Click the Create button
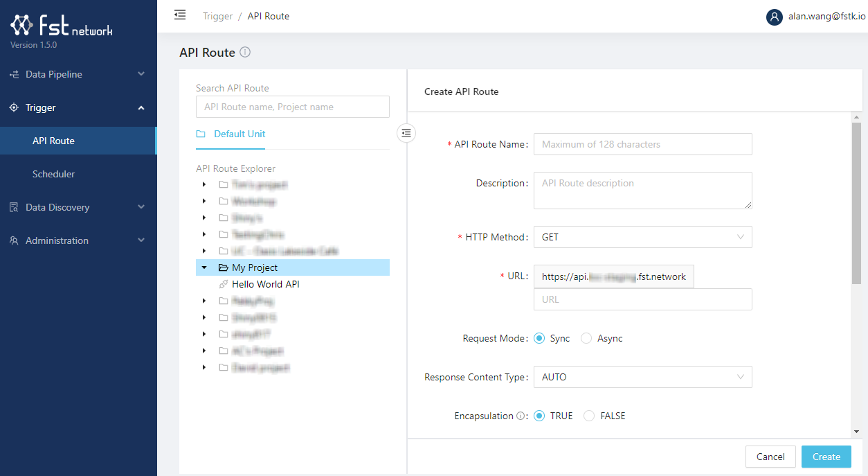868x476 pixels. tap(826, 457)
